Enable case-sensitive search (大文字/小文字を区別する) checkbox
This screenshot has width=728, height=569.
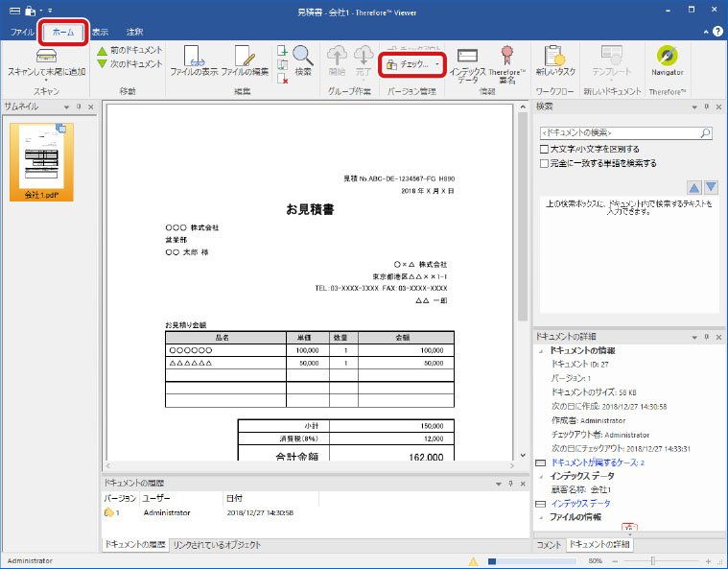[545, 150]
